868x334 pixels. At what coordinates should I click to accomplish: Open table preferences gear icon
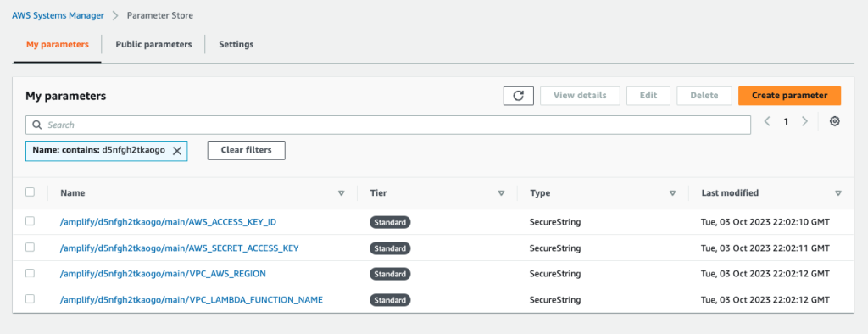point(834,121)
